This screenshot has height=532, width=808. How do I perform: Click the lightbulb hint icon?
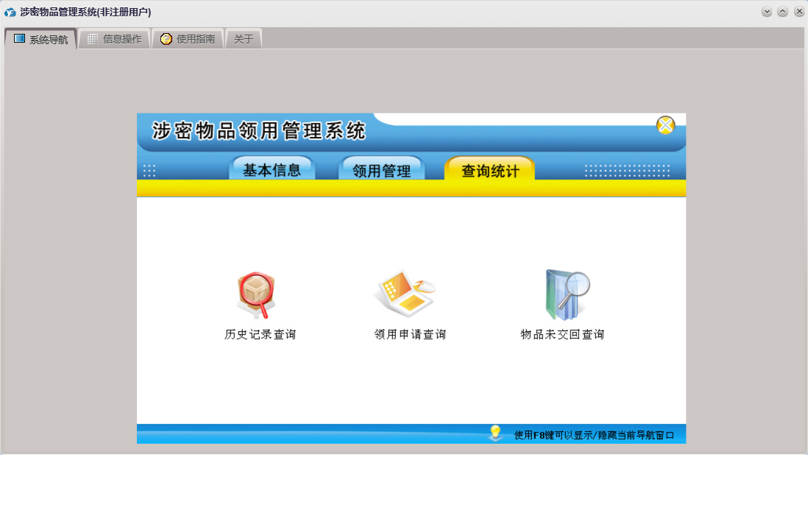(495, 433)
